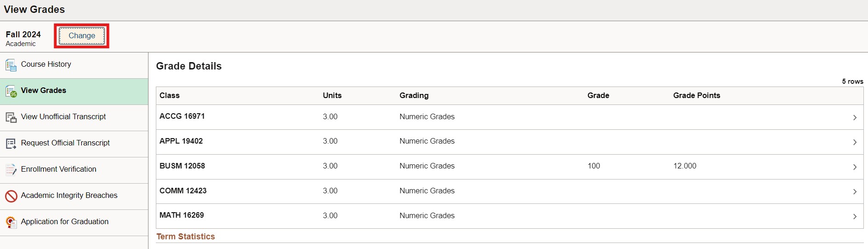Click the Grade Points column header

tap(697, 95)
